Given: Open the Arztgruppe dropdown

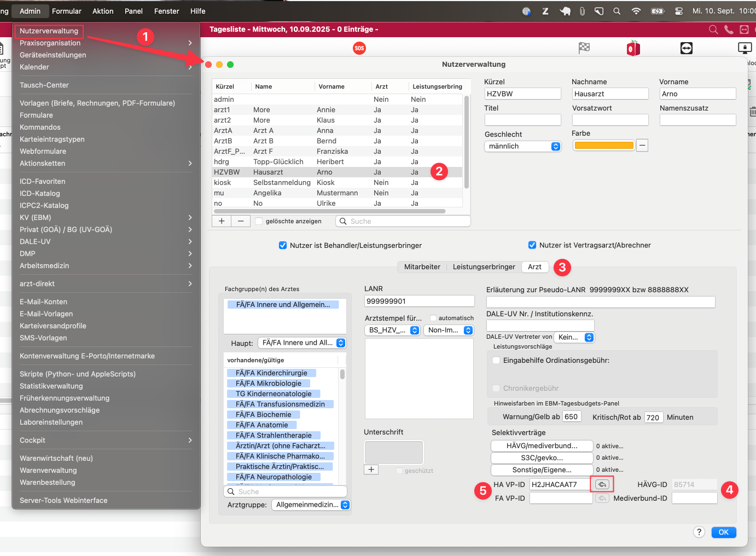Looking at the screenshot, I should click(x=312, y=505).
